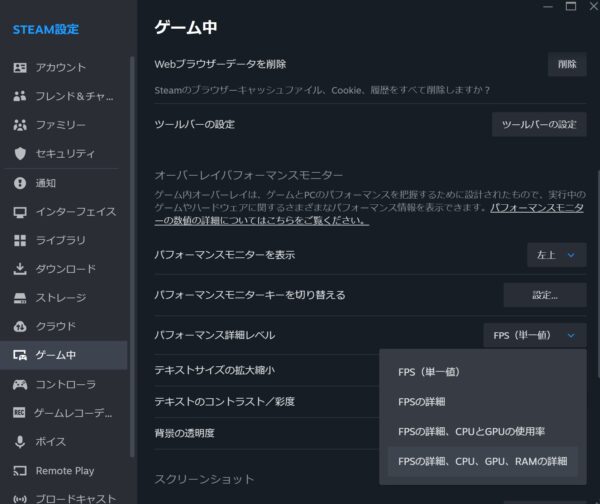The image size is (600, 504).
Task: Click 削除 button for web browser data
Action: 567,64
